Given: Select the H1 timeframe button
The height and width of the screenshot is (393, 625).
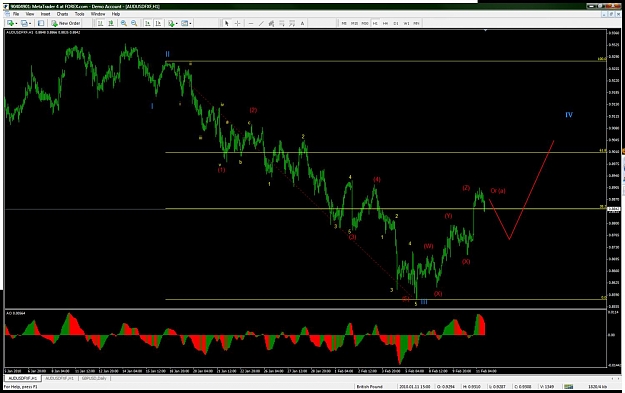Looking at the screenshot, I should pos(375,24).
